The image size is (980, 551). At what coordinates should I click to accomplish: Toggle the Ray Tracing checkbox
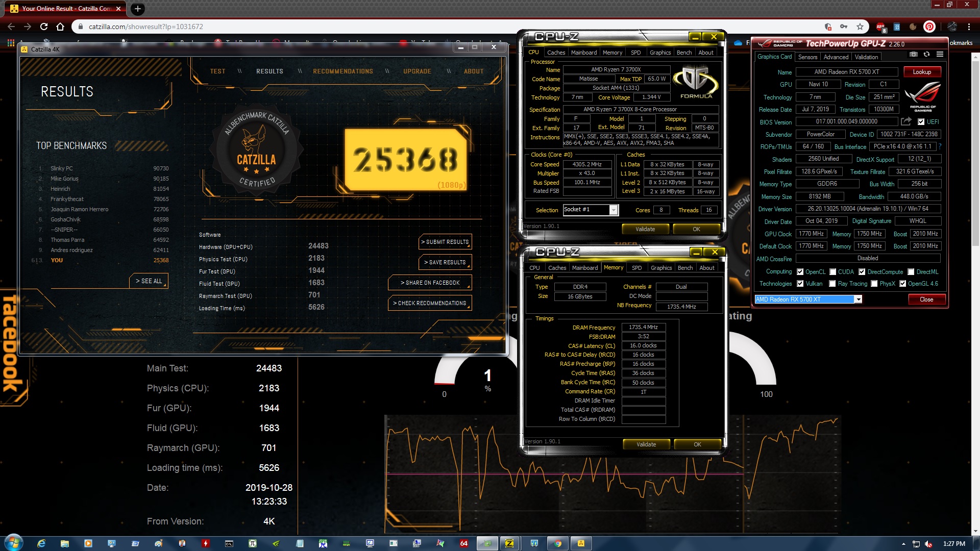[832, 284]
